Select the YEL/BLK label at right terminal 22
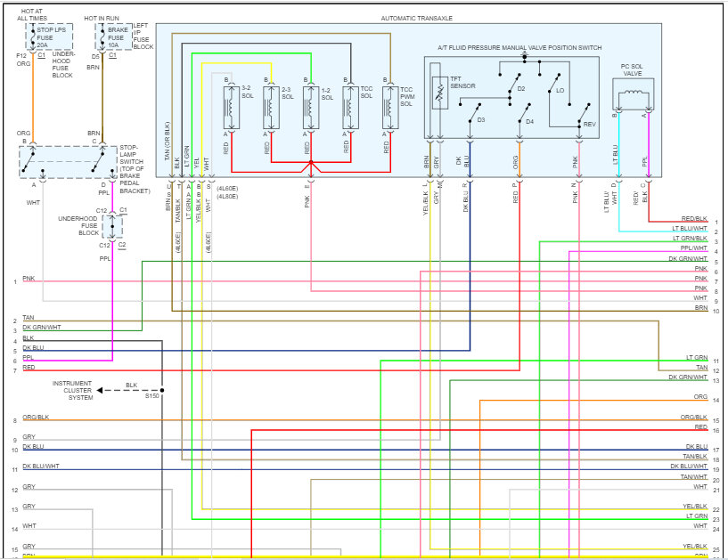The width and height of the screenshot is (728, 560). tap(694, 507)
